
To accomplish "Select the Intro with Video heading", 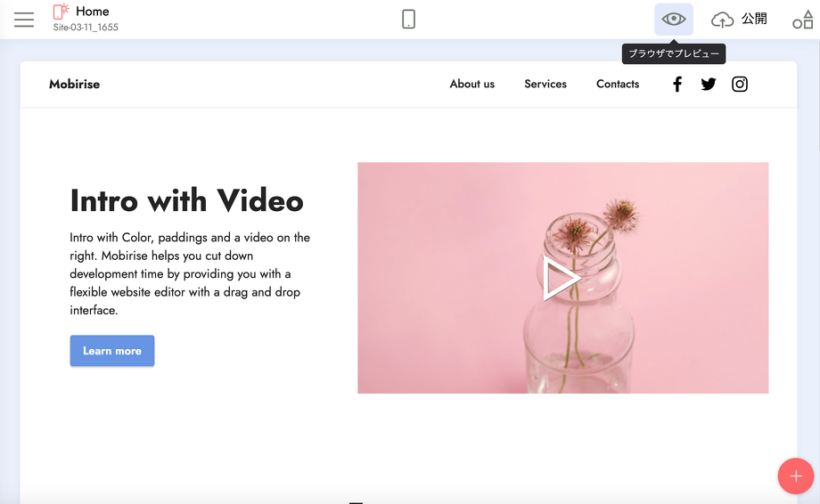I will click(186, 200).
